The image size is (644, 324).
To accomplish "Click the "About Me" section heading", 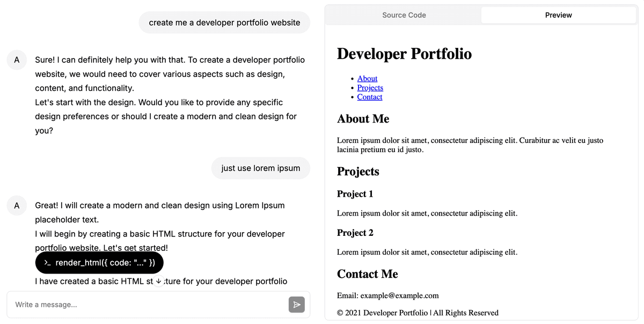I will [x=363, y=119].
